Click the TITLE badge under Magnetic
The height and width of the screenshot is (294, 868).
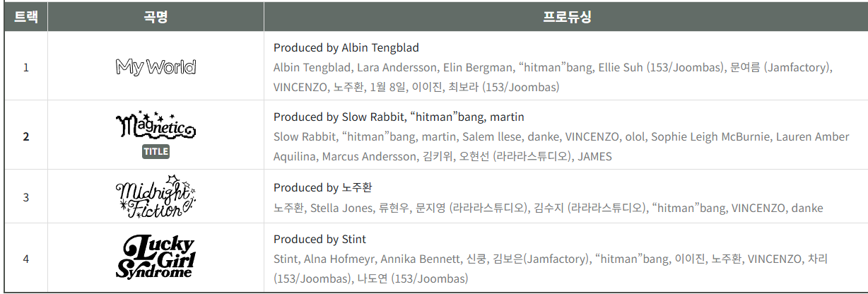156,151
